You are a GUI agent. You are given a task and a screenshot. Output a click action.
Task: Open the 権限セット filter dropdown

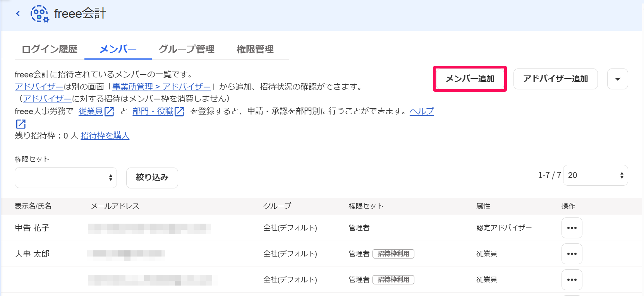[66, 178]
